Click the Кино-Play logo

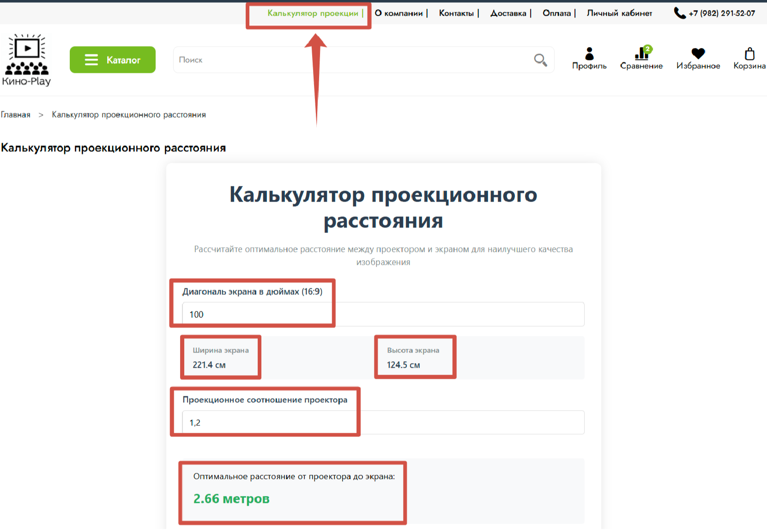[x=27, y=60]
